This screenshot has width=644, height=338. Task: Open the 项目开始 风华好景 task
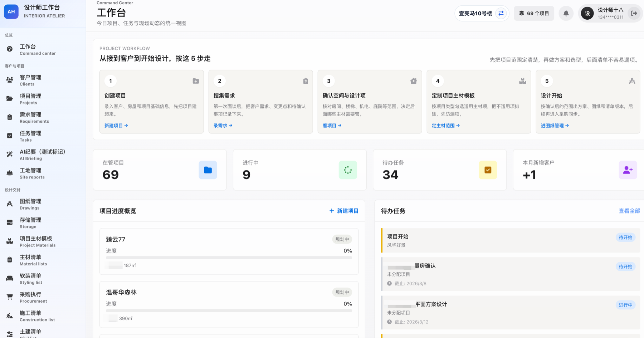click(x=511, y=240)
